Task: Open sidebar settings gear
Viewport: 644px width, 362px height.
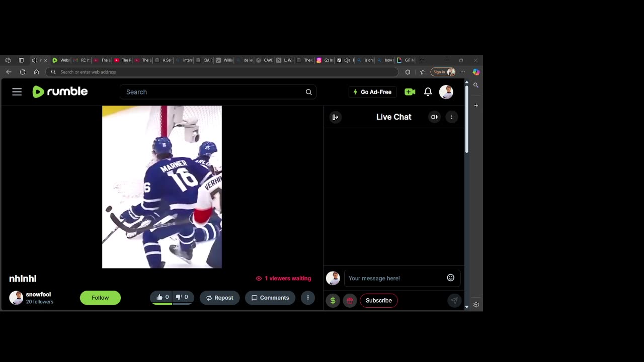Action: 476,305
